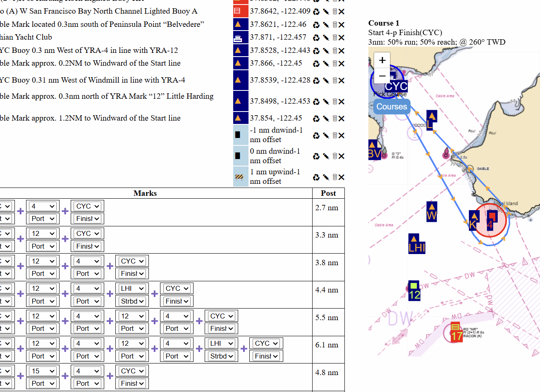The width and height of the screenshot is (540, 392).
Task: Expand the Strbd rounding dropdown in 6.1 nm course
Action: pos(222,356)
